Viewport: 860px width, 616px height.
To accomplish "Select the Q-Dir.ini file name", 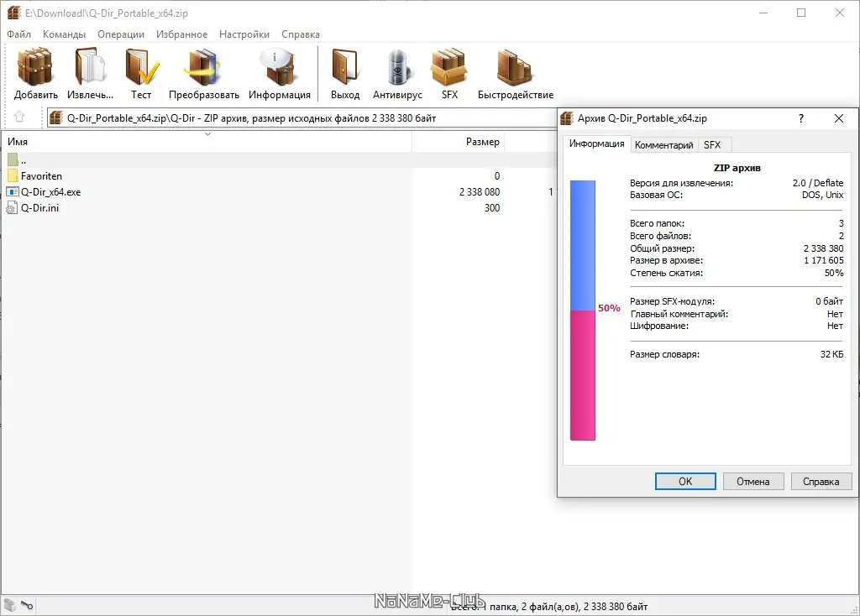I will click(x=39, y=207).
